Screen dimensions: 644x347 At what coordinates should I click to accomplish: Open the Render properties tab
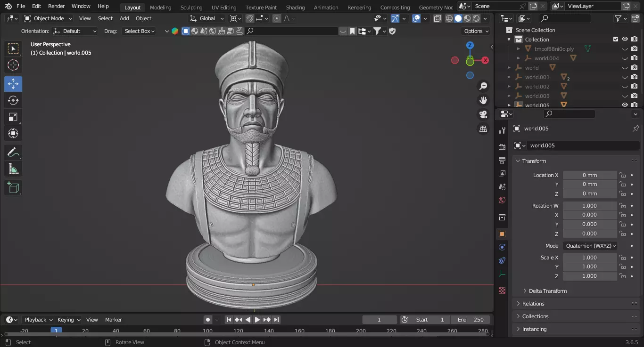pos(502,147)
